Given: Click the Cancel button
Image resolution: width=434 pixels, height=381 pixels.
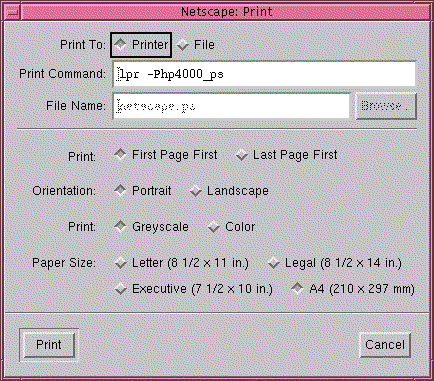Looking at the screenshot, I should click(385, 345).
